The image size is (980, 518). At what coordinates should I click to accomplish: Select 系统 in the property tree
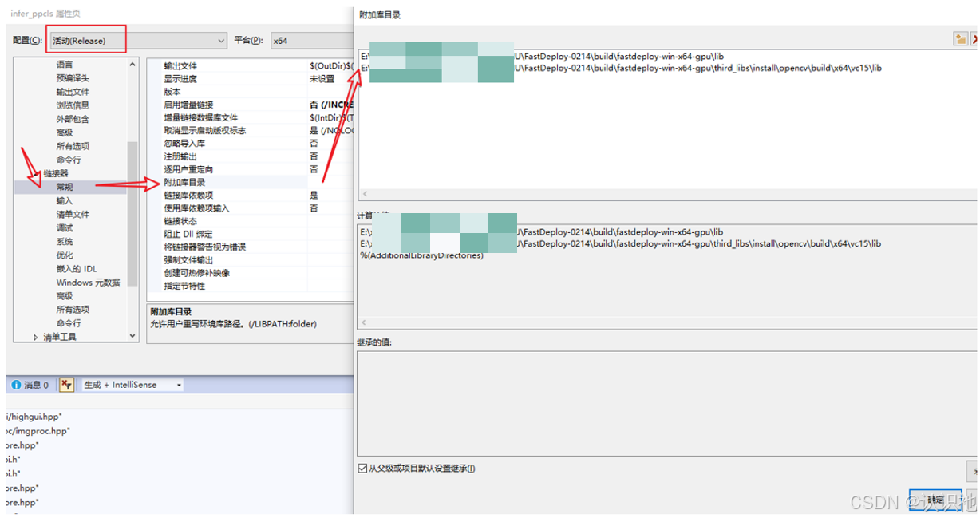[65, 241]
